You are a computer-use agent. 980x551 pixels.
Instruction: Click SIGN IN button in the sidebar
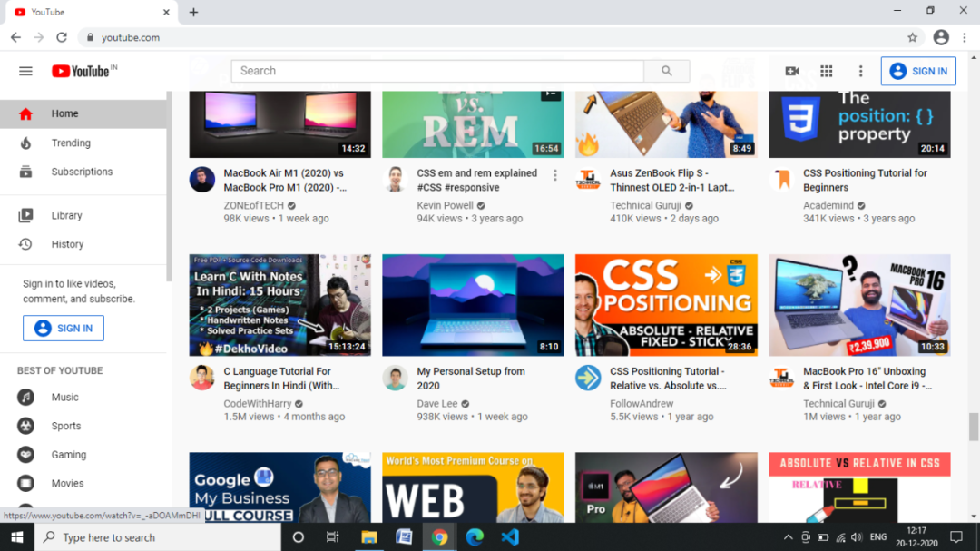tap(64, 329)
